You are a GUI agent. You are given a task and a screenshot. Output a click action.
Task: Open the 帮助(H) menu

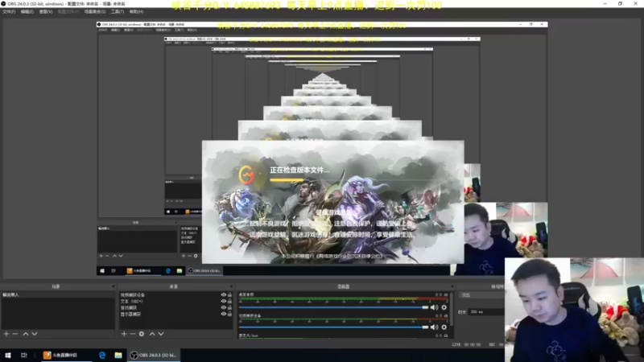click(x=136, y=11)
